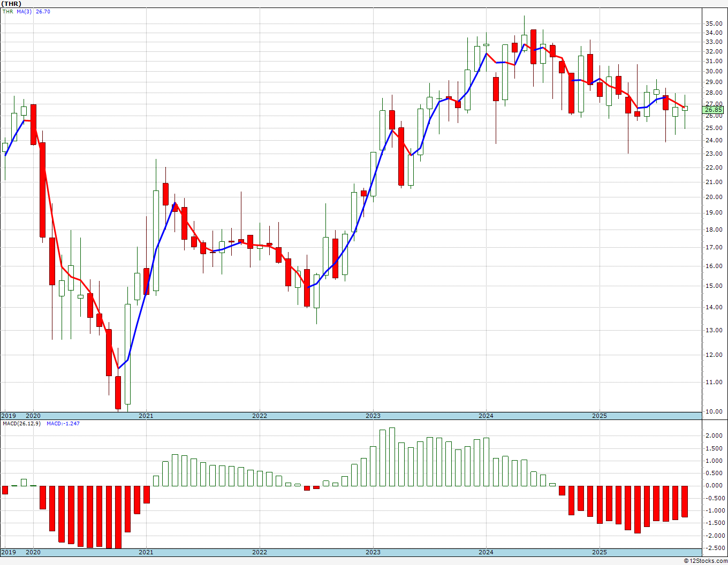The height and width of the screenshot is (565, 728).
Task: Click 2022 on the price chart time axis
Action: [x=260, y=415]
